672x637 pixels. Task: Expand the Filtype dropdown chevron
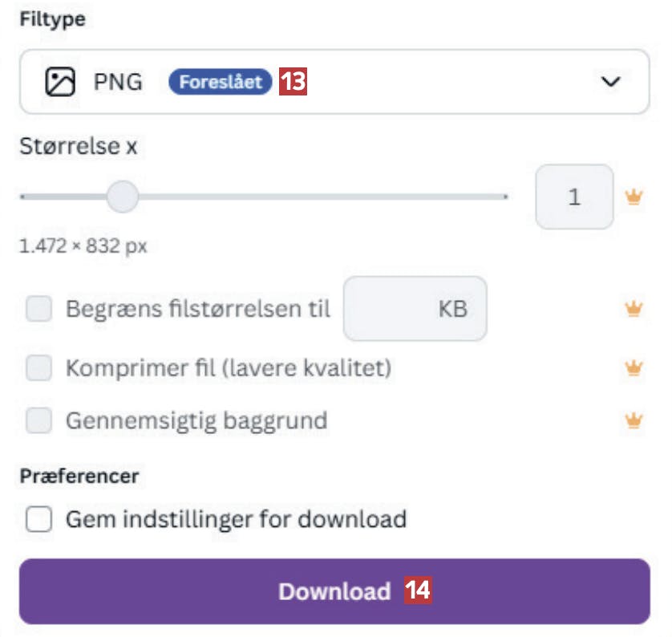(x=611, y=82)
